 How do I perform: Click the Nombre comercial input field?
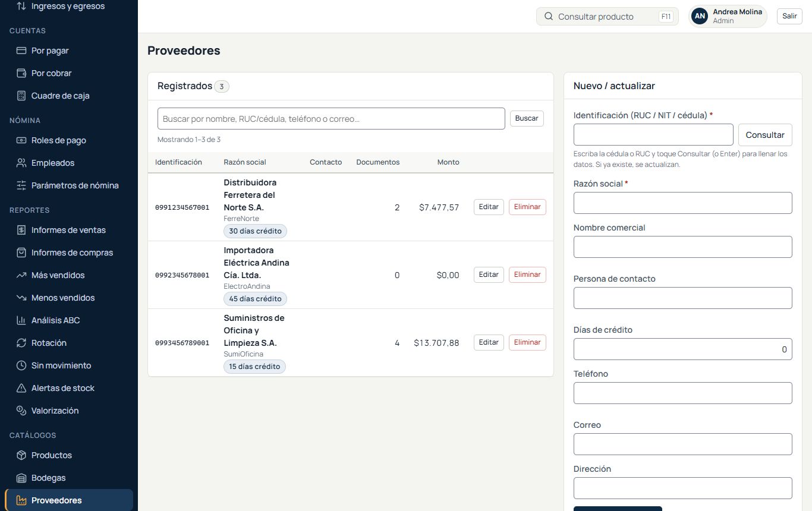tap(682, 247)
